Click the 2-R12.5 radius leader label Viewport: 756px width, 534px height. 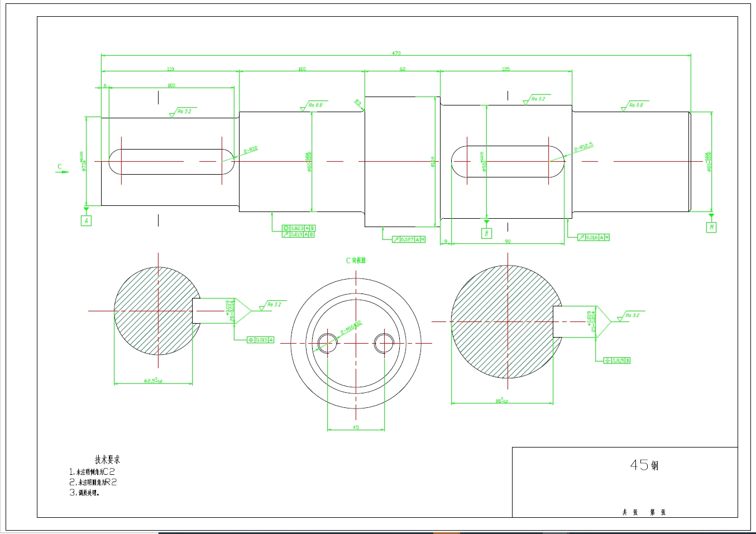pos(583,147)
